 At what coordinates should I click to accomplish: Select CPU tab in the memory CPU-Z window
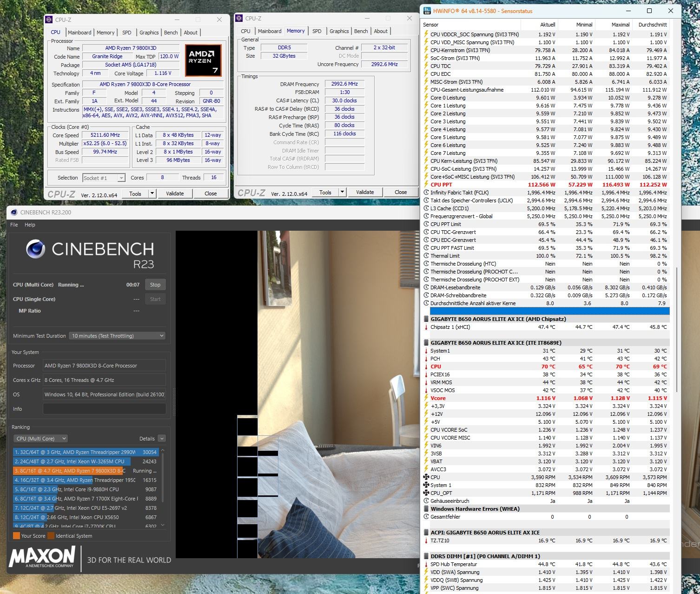coord(245,31)
